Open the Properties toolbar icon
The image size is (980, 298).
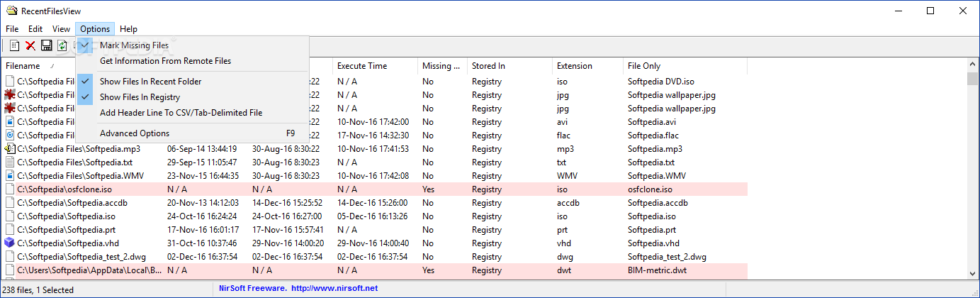click(x=14, y=45)
